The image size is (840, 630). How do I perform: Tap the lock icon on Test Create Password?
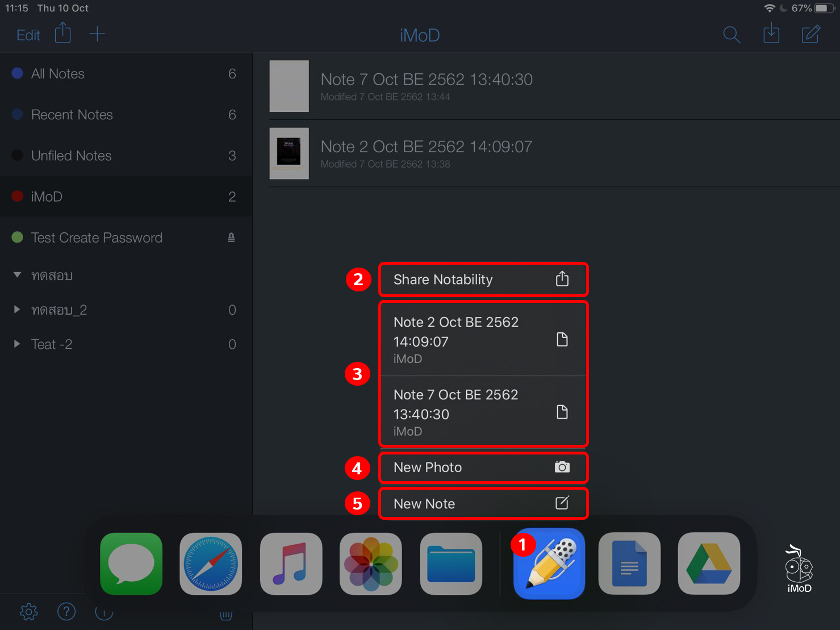pos(231,237)
